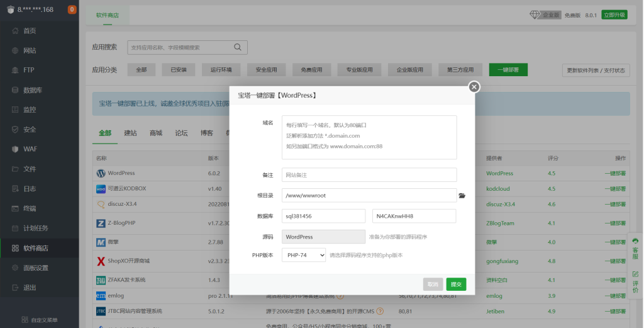
Task: Click the discuz-X3.4 app icon
Action: click(101, 204)
